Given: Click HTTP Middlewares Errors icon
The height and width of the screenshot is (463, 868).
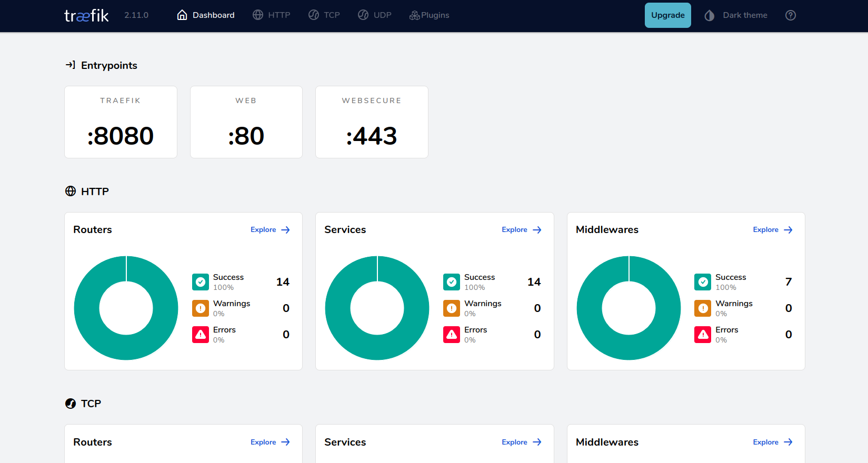Looking at the screenshot, I should [703, 335].
